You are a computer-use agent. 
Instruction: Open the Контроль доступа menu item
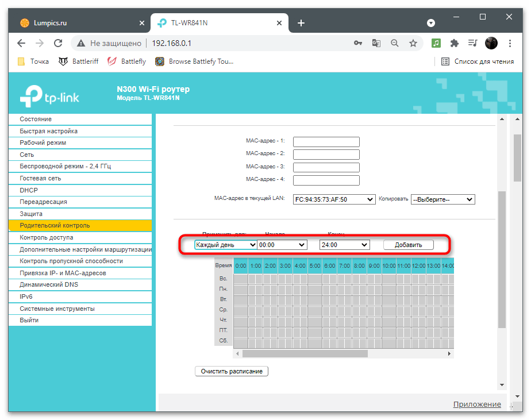coord(80,237)
